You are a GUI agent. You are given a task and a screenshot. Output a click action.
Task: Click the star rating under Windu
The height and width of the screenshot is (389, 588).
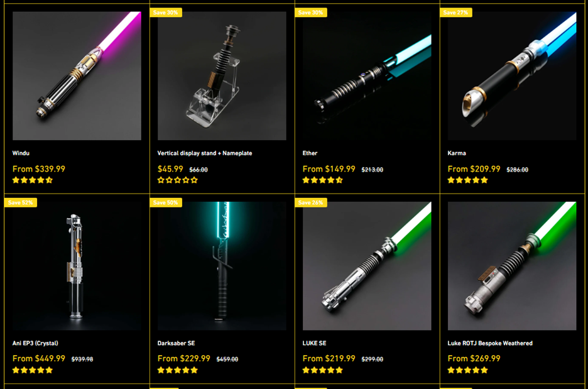pos(33,180)
